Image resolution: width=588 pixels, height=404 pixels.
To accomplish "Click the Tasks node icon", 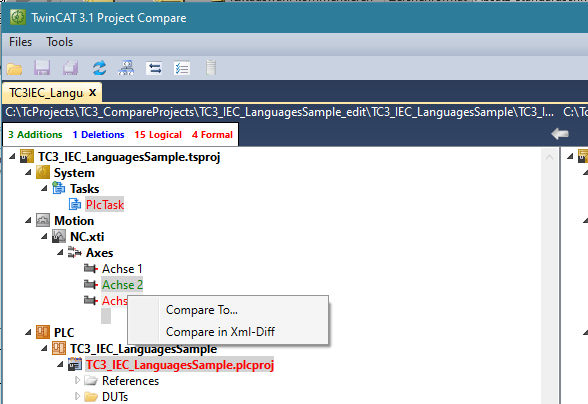I will 58,188.
